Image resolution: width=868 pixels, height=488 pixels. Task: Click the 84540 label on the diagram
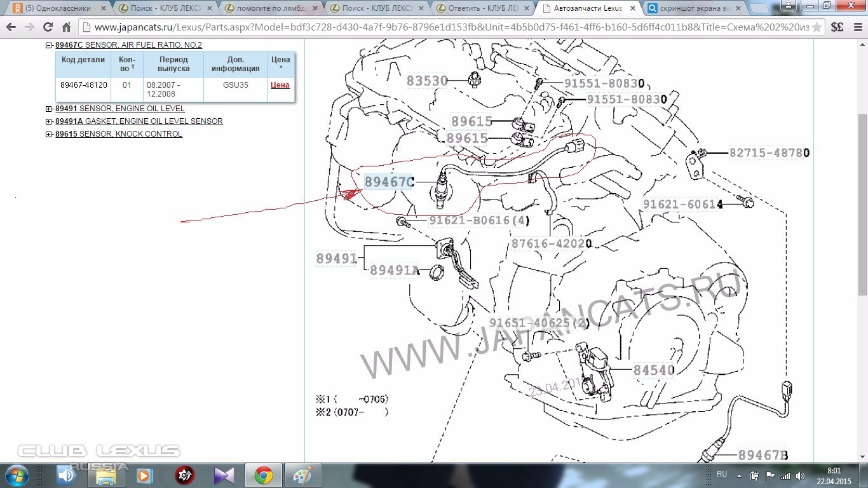coord(654,370)
